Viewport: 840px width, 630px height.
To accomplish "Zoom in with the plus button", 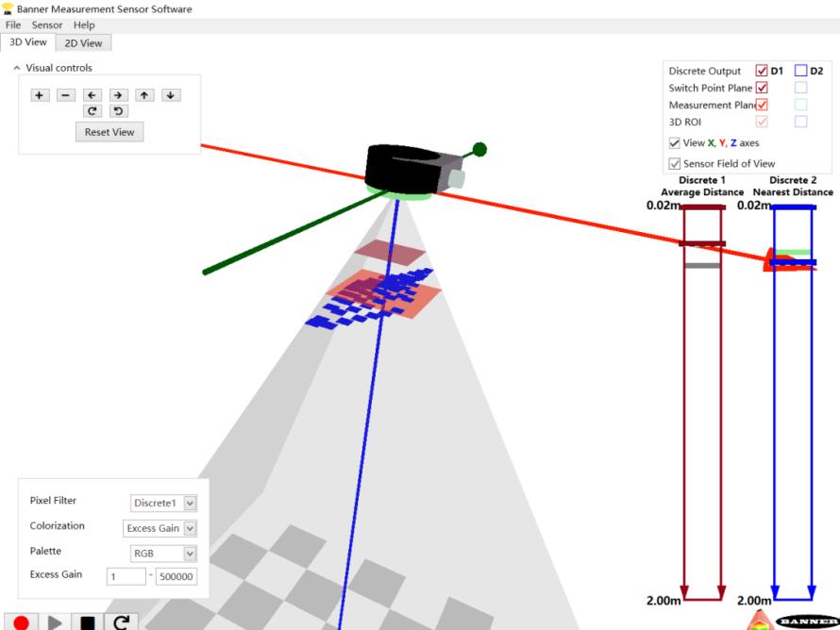I will pos(39,95).
